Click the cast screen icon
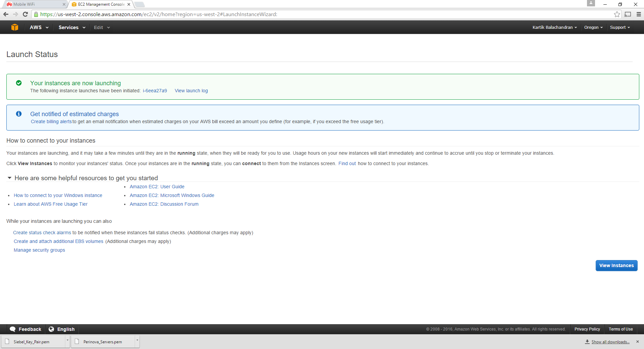644x349 pixels. (628, 14)
